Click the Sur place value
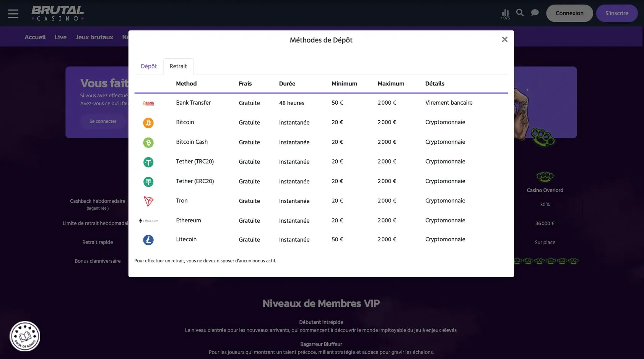This screenshot has width=644, height=359. [545, 242]
